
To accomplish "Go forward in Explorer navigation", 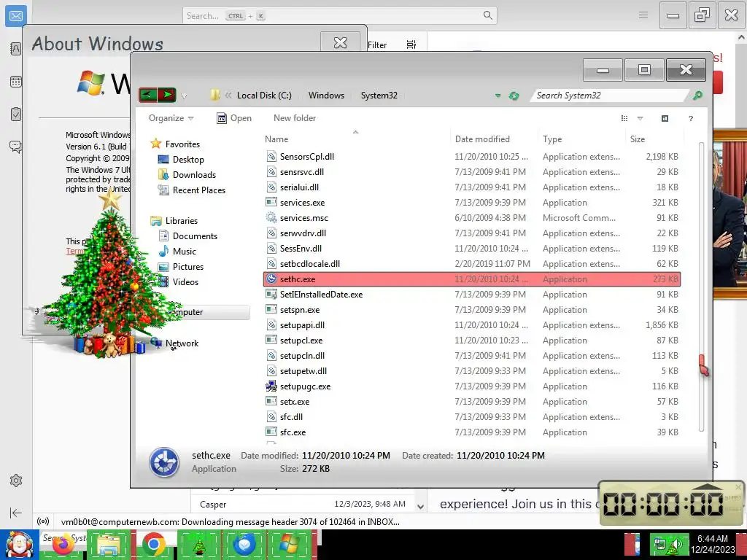I will (x=167, y=95).
